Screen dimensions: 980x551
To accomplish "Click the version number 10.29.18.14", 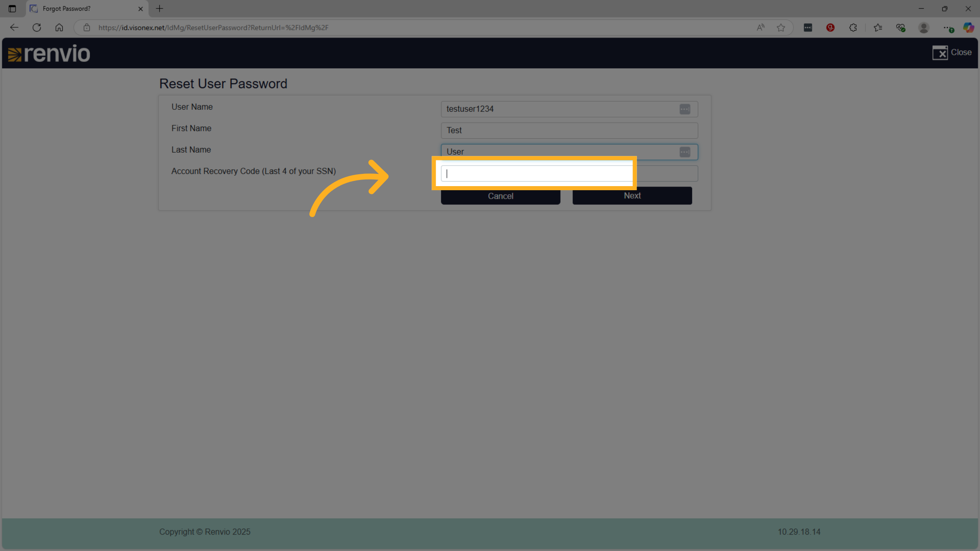I will point(799,532).
